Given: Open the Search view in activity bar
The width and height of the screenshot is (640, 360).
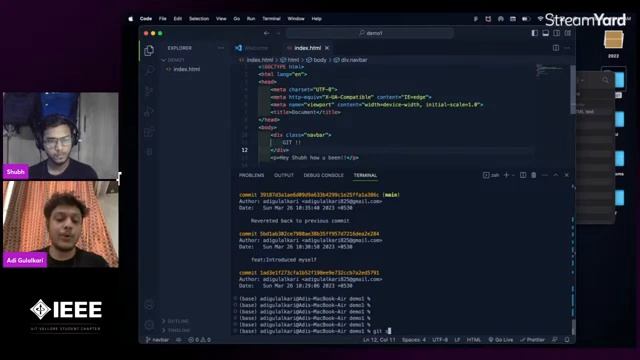Looking at the screenshot, I should pyautogui.click(x=149, y=71).
